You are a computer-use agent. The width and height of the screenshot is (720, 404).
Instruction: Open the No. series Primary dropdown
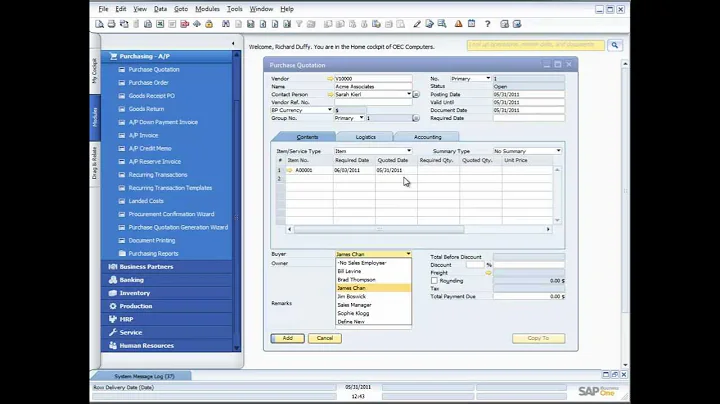point(488,79)
